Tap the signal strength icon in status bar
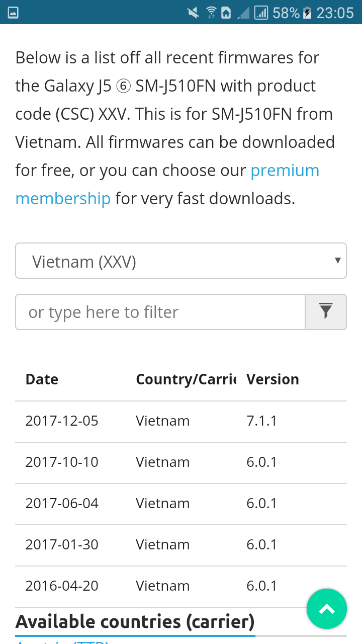The height and width of the screenshot is (644, 362). pos(261,12)
